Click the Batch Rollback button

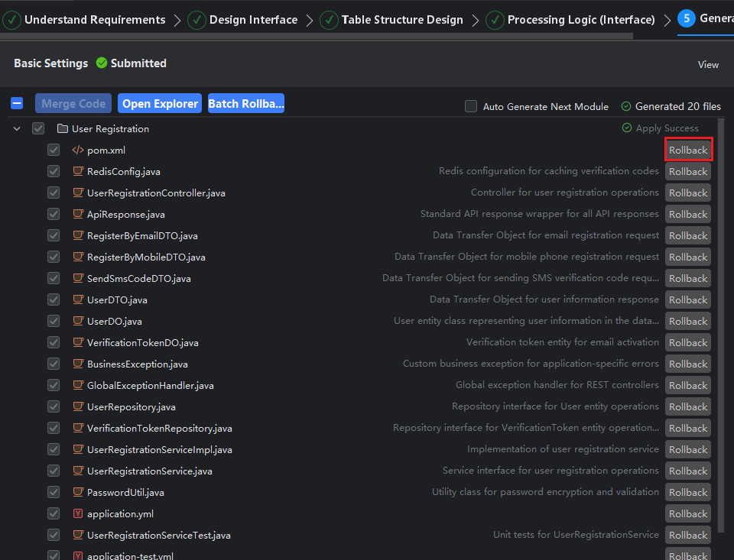[245, 104]
